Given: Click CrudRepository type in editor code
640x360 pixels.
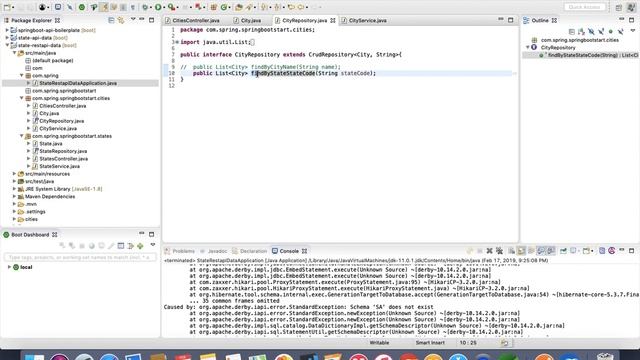Looking at the screenshot, I should (x=331, y=54).
